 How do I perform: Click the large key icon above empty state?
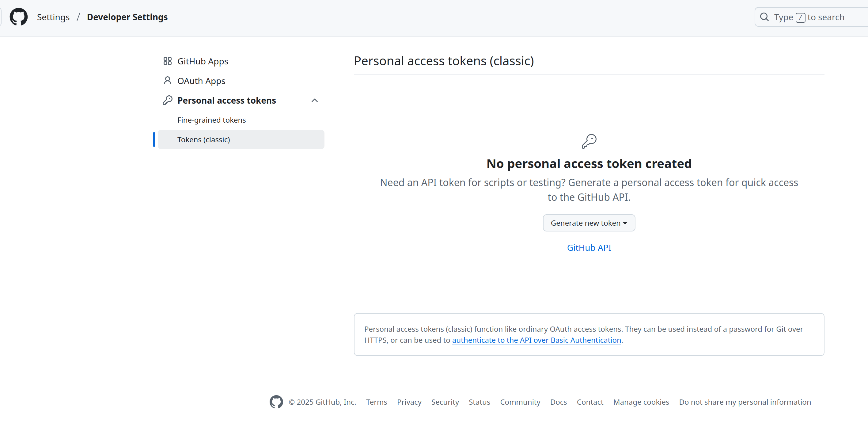click(589, 141)
